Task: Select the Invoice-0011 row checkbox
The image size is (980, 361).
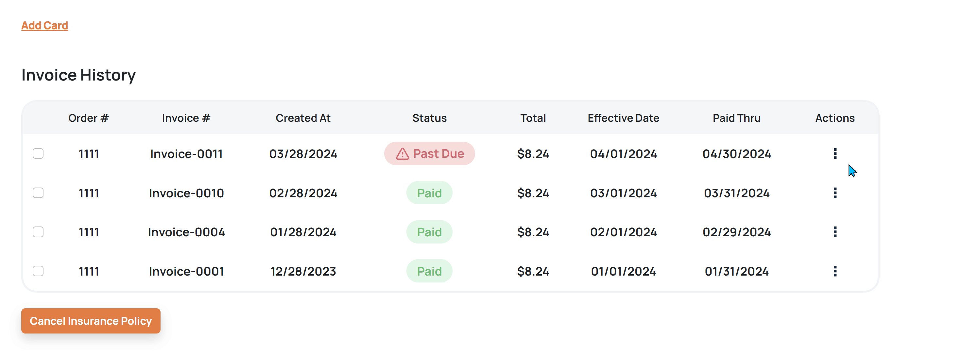Action: pos(38,153)
